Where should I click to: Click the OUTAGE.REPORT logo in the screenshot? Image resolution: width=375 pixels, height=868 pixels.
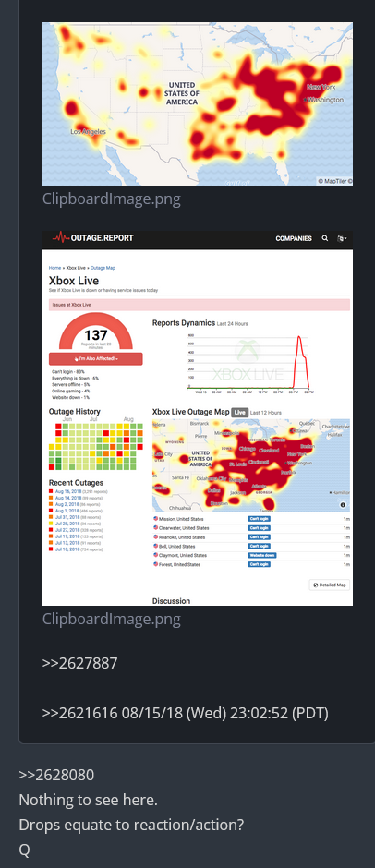93,238
